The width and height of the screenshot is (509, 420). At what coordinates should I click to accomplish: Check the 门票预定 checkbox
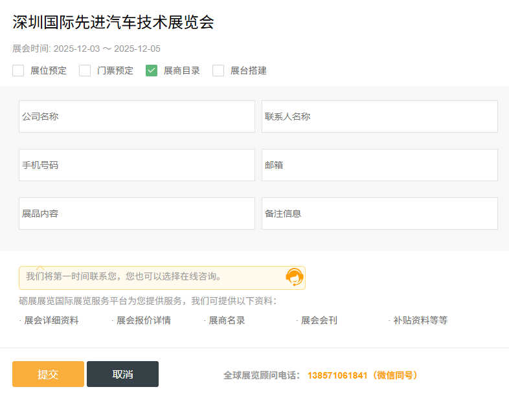click(85, 71)
